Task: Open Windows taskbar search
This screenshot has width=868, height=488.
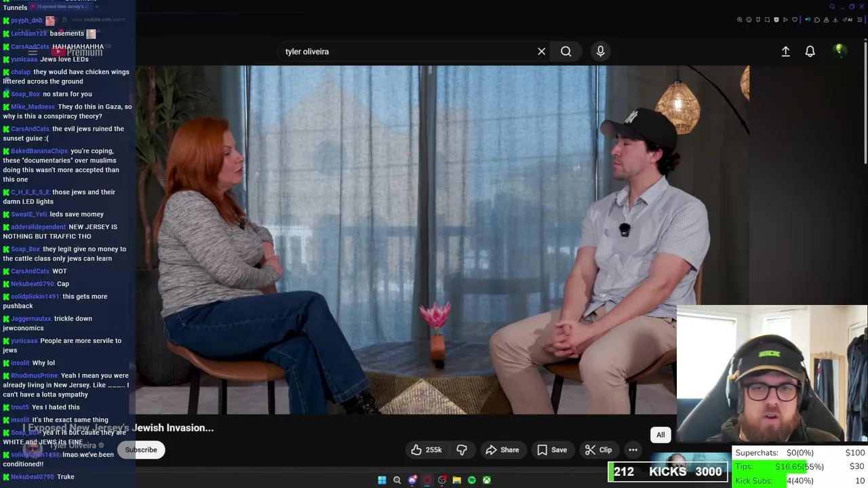Action: [397, 480]
